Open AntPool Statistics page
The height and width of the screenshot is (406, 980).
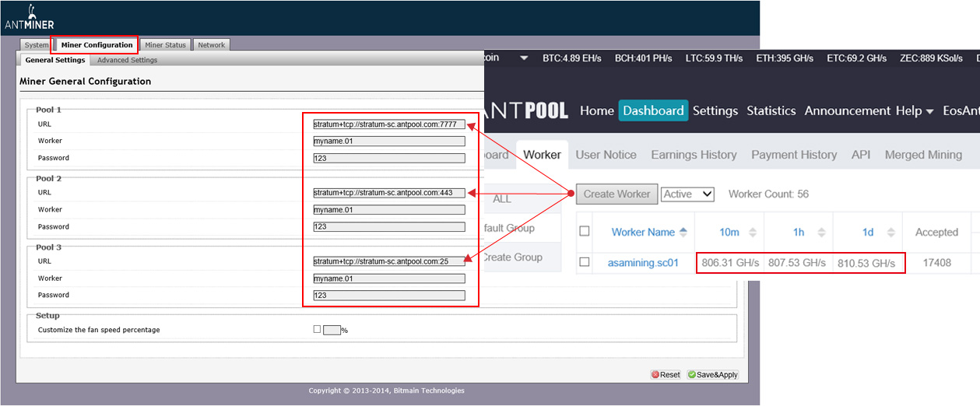(771, 110)
